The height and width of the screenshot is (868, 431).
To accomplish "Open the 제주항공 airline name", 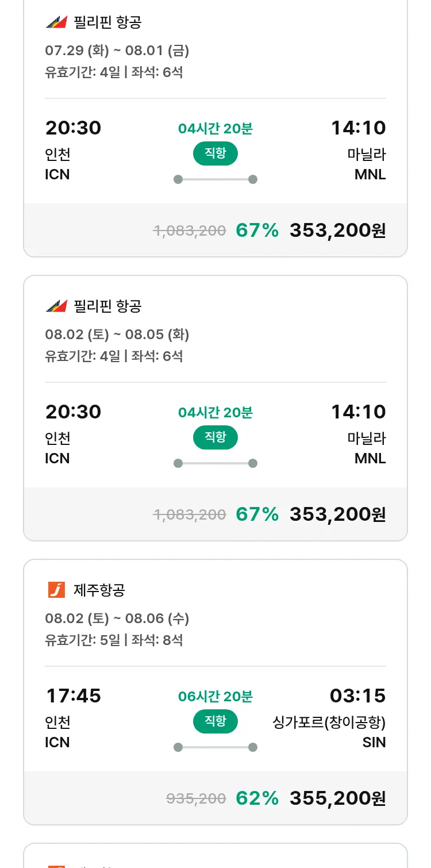I will point(99,590).
